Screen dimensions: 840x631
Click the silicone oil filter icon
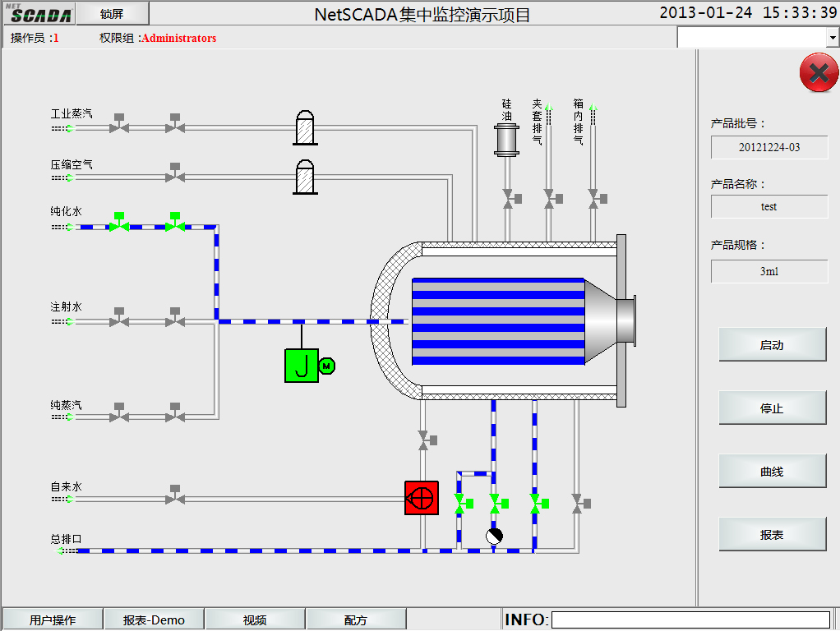click(505, 140)
